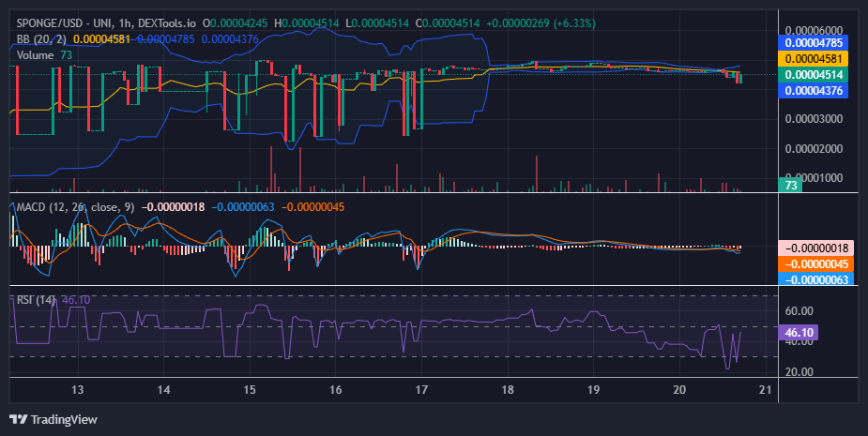Click the MACD histogram tag -0.00000018
Screen dimensions: 868x436
coord(816,248)
